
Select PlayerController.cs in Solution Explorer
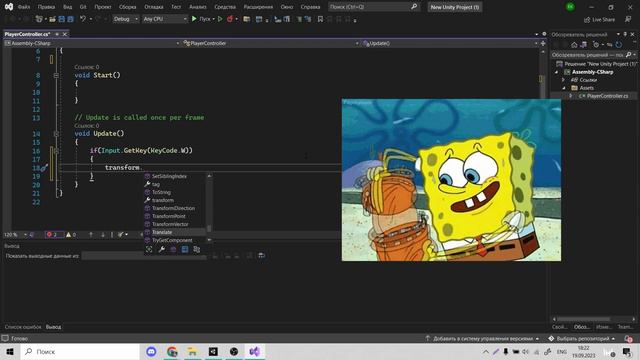(x=607, y=96)
